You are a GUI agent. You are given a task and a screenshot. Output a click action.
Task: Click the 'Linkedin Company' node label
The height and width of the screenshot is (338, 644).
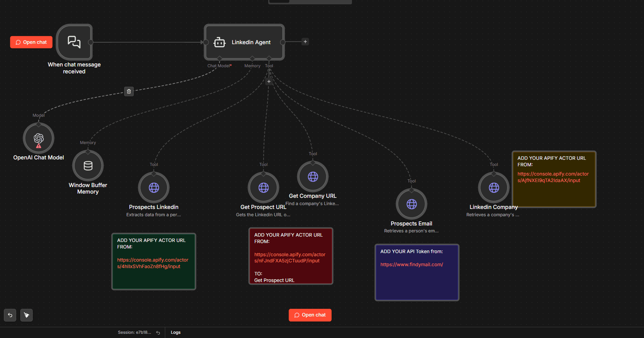pyautogui.click(x=494, y=207)
